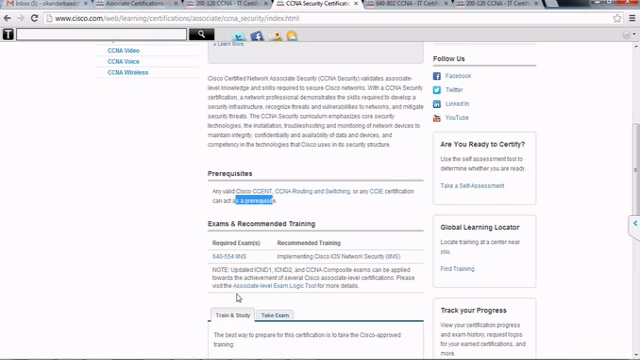Click the toolbar search magnifier button
Screen dimensions: 640x360
click(x=201, y=34)
